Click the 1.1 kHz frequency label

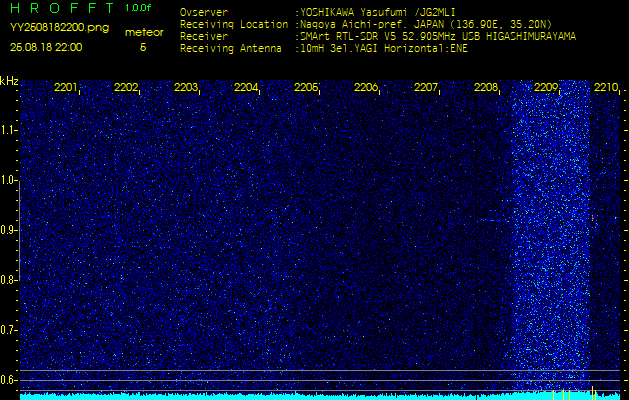9,130
